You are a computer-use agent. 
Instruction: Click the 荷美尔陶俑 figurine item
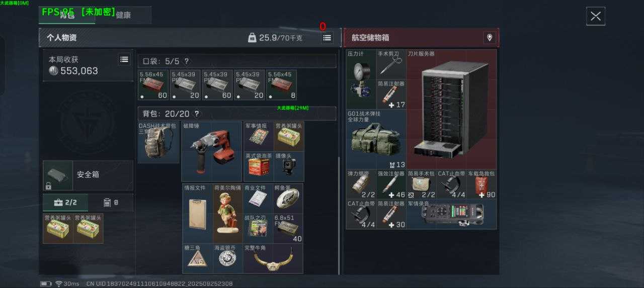point(227,213)
